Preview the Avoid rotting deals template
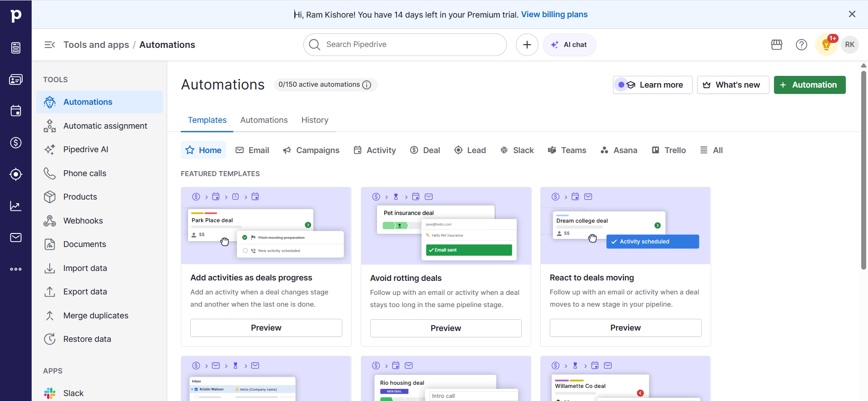The height and width of the screenshot is (401, 868). click(446, 328)
